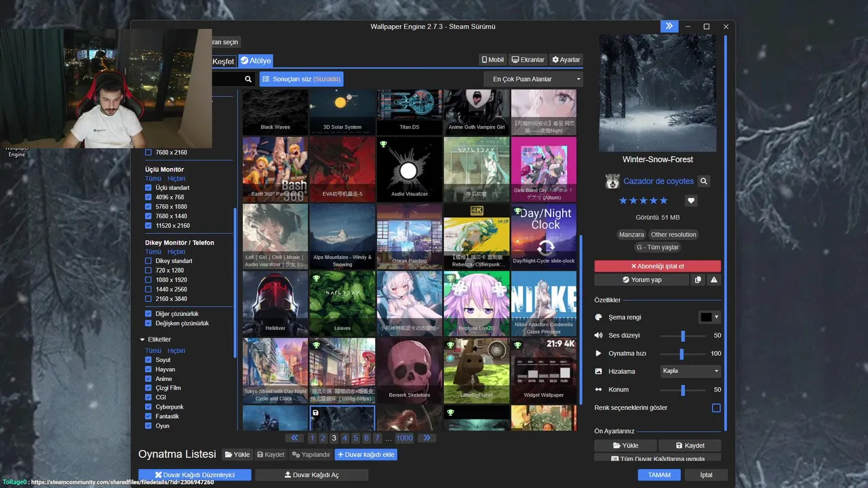Collapse the side panel with the double-arrow button
This screenshot has height=488, width=868.
(669, 26)
